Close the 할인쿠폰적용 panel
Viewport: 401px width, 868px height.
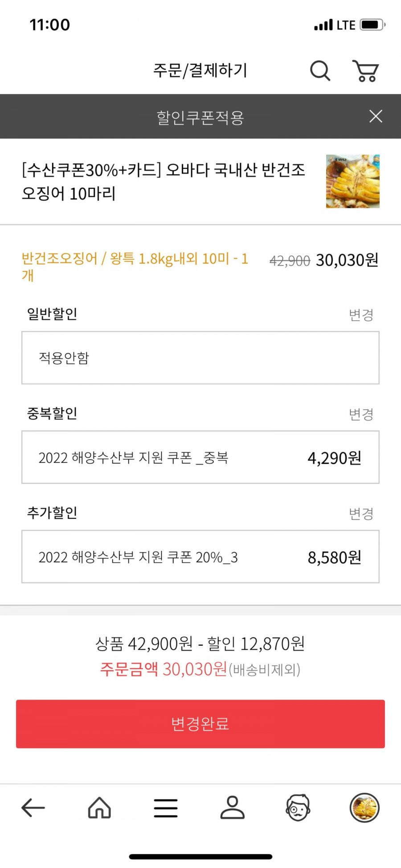pos(376,116)
